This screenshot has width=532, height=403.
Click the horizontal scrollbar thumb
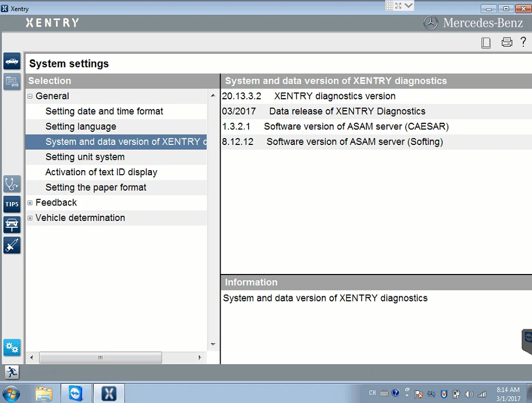click(101, 357)
